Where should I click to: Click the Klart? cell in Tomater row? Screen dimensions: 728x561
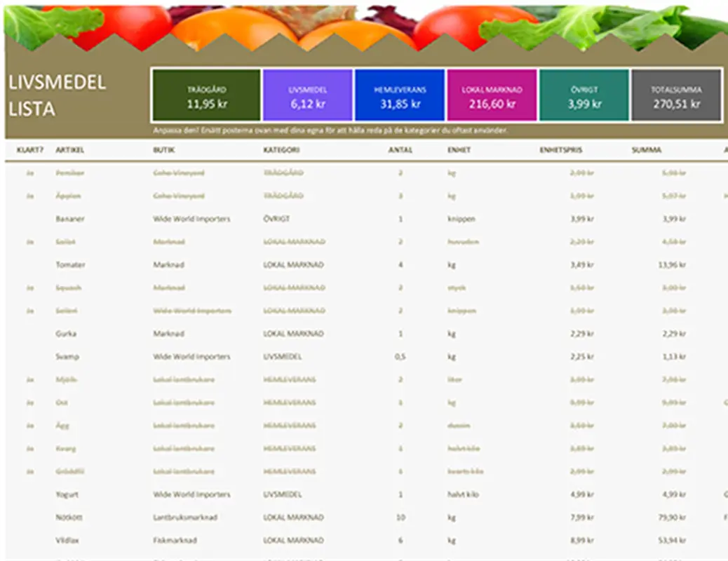(30, 265)
